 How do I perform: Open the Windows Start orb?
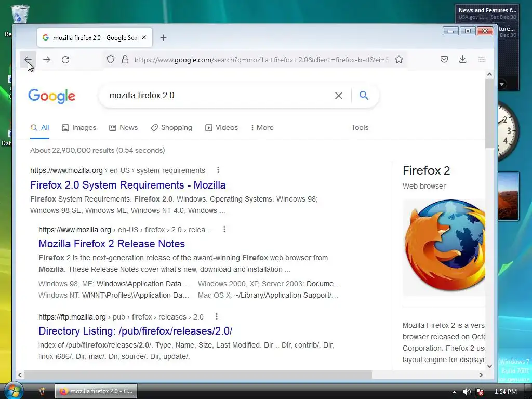(14, 391)
